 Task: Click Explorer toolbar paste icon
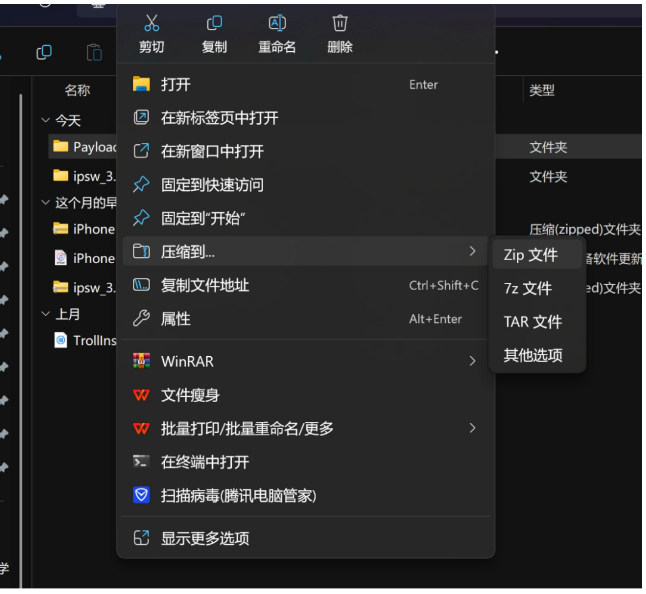[x=94, y=52]
